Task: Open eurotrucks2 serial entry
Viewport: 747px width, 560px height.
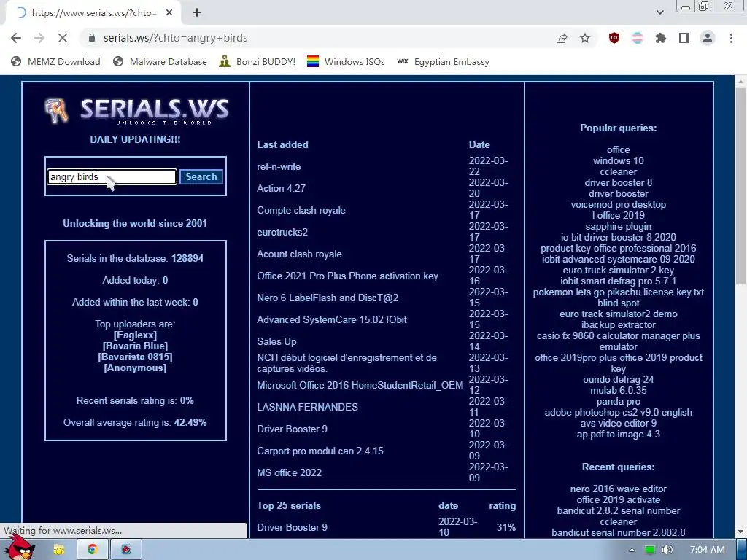Action: 282,233
